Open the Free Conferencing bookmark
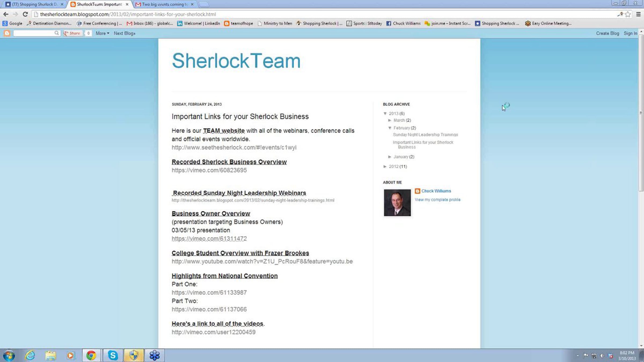The height and width of the screenshot is (362, 644). (99, 23)
